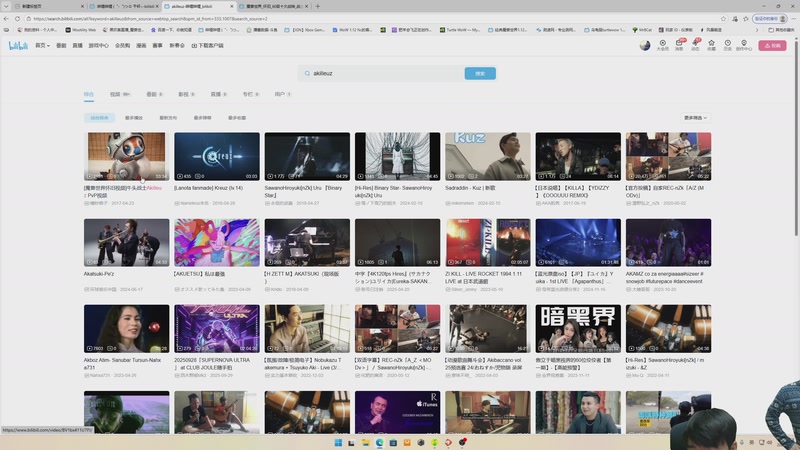The width and height of the screenshot is (800, 450).
Task: Open the [AKUETSU] colorful anime thumbnail
Action: (217, 242)
